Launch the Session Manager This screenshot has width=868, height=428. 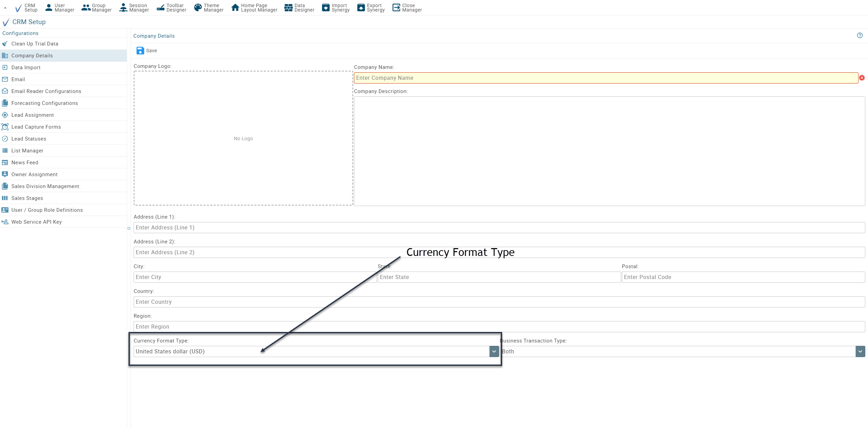(134, 7)
